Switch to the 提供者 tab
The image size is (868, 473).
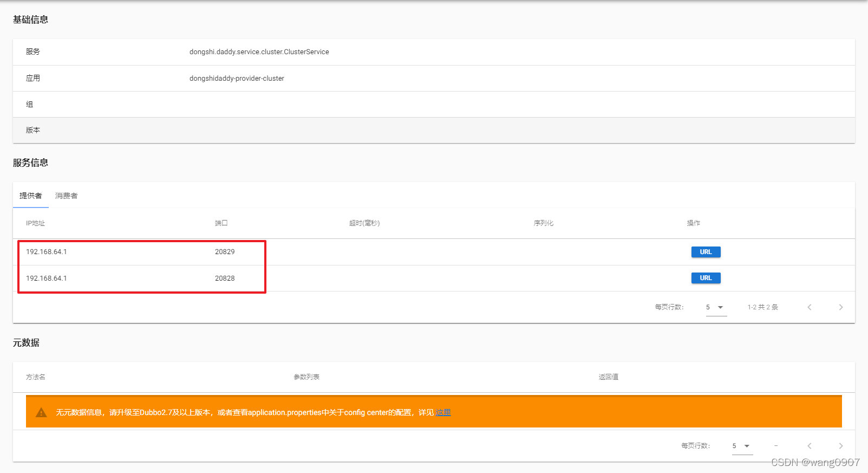point(31,196)
